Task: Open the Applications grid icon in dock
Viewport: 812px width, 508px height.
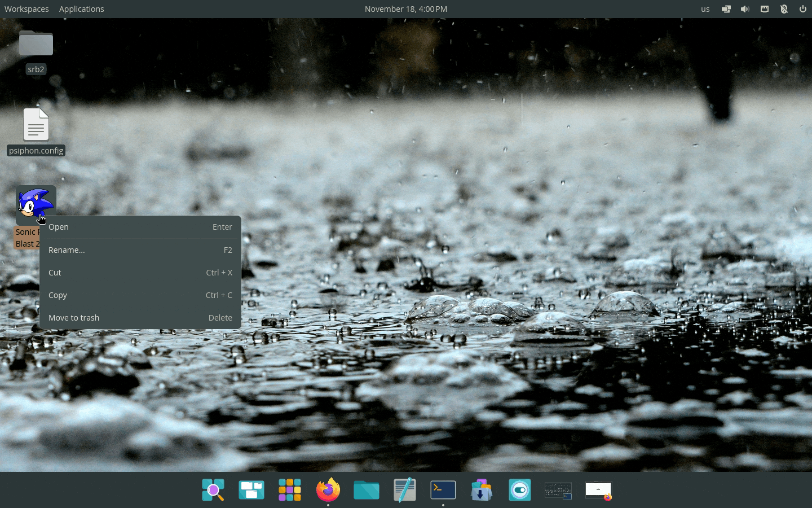Action: 290,490
